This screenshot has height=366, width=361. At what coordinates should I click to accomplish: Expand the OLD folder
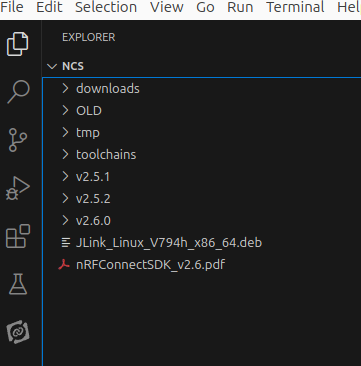[x=202, y=110]
